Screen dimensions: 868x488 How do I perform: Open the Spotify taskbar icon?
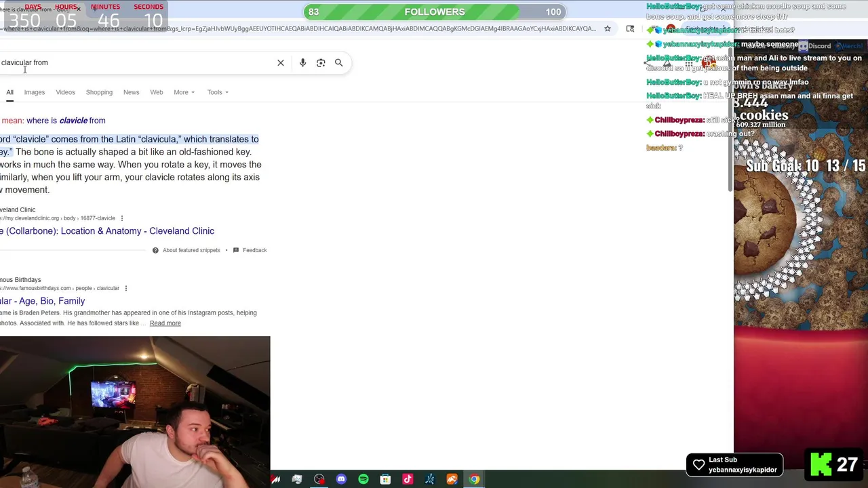coord(363,479)
